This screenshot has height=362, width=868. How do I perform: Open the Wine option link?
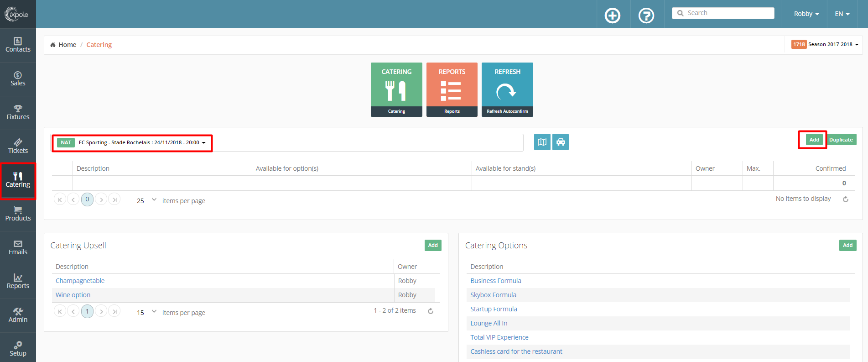[73, 295]
